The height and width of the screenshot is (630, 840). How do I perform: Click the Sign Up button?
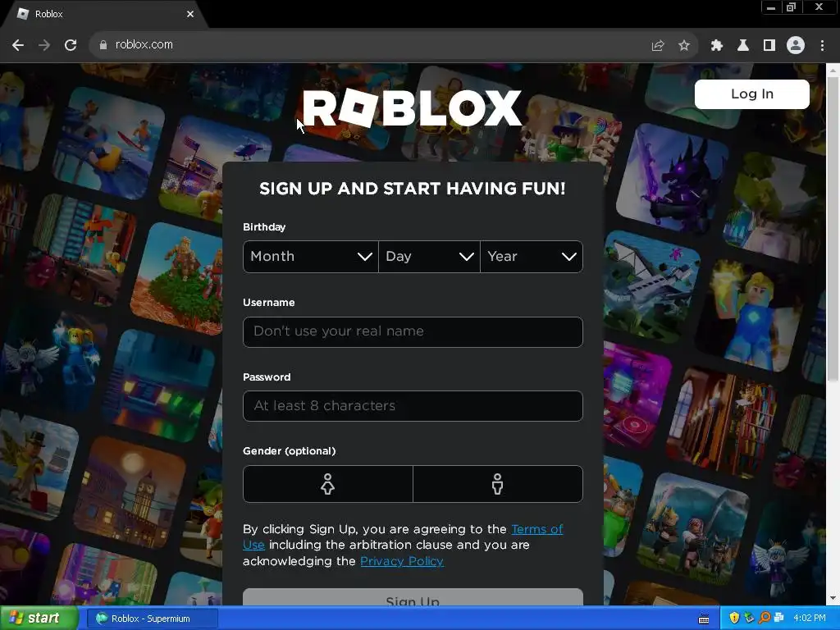pyautogui.click(x=413, y=598)
